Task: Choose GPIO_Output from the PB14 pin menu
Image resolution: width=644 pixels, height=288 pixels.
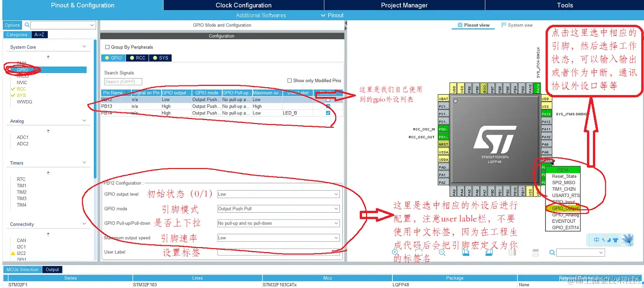Action: [x=565, y=208]
